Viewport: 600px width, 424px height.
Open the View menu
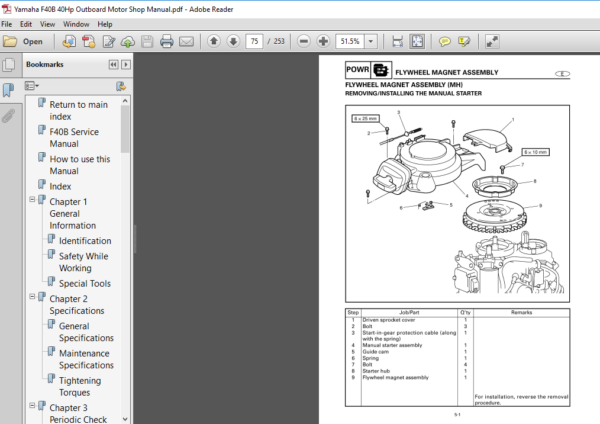point(47,24)
